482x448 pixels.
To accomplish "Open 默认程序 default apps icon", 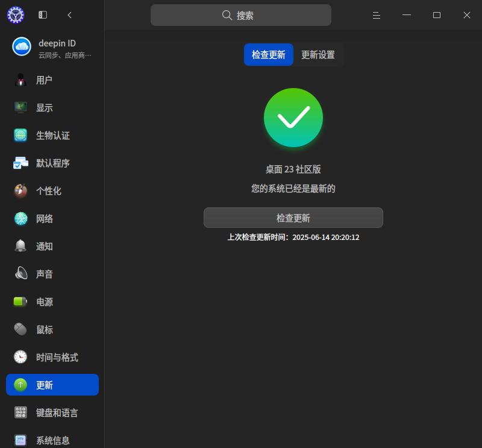I will click(x=20, y=163).
